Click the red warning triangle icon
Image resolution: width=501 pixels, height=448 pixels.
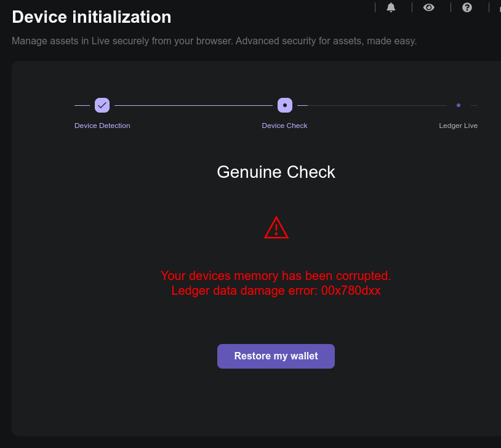click(x=276, y=228)
